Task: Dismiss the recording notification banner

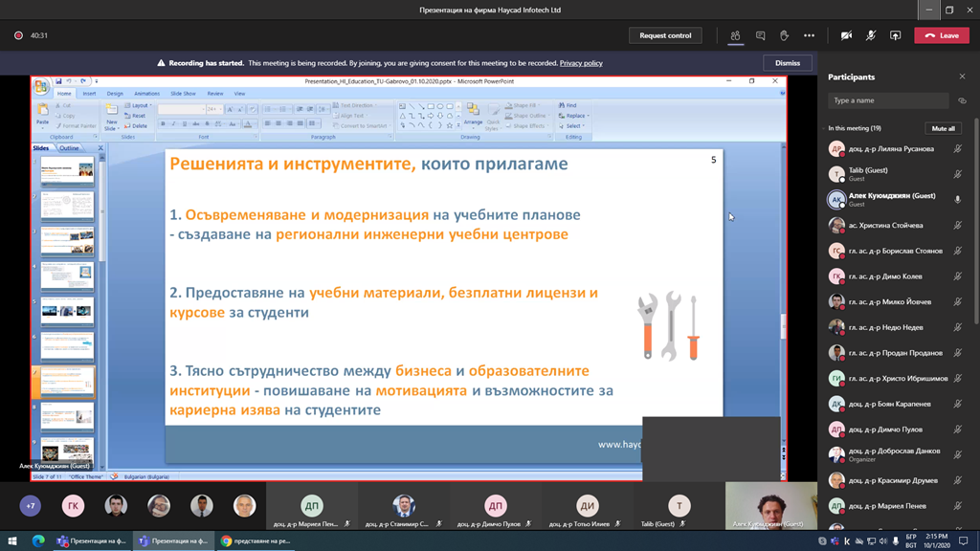Action: 788,63
